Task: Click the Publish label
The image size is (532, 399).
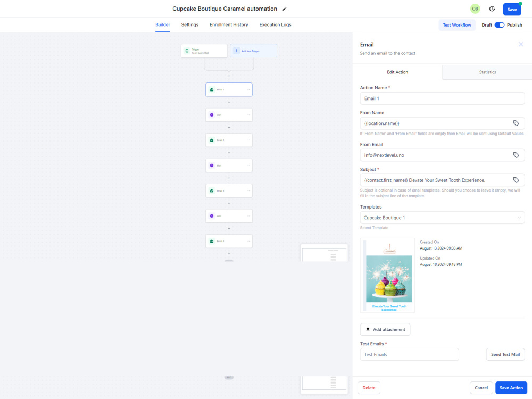Action: click(514, 25)
